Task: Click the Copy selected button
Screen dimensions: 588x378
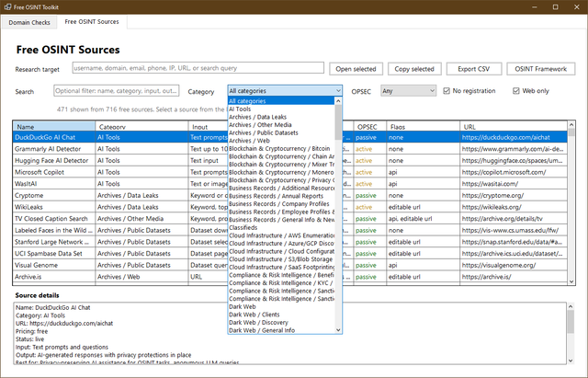Action: [x=414, y=69]
